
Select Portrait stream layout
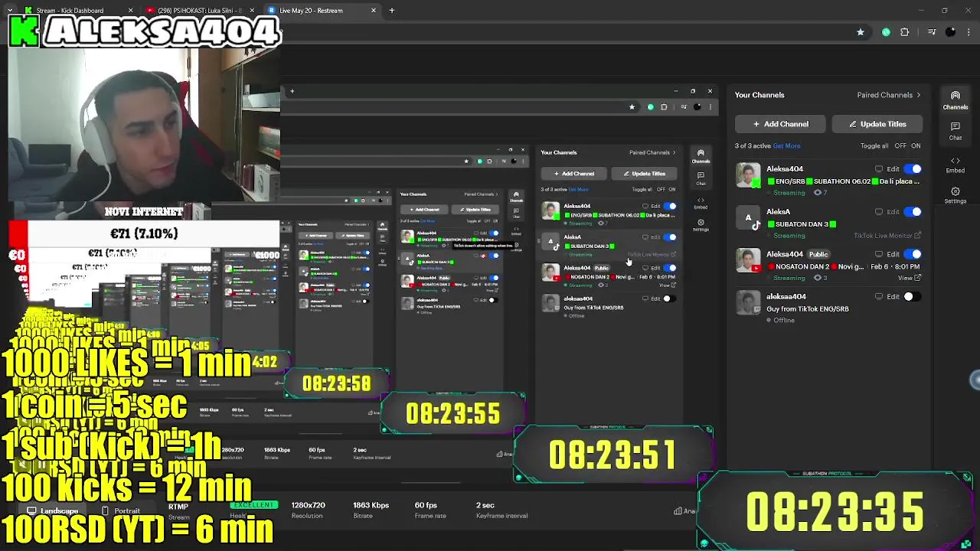point(120,510)
